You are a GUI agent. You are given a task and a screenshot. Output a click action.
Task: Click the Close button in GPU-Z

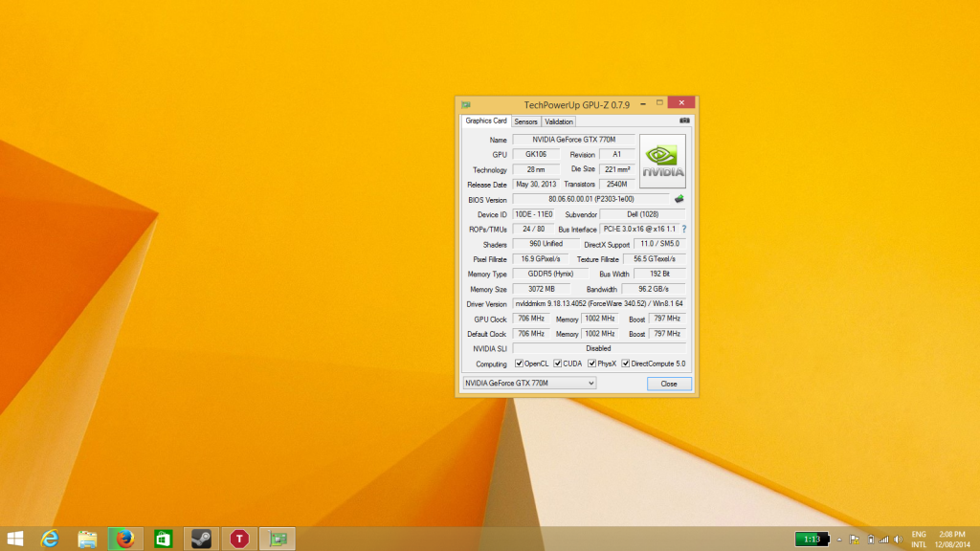(x=668, y=384)
